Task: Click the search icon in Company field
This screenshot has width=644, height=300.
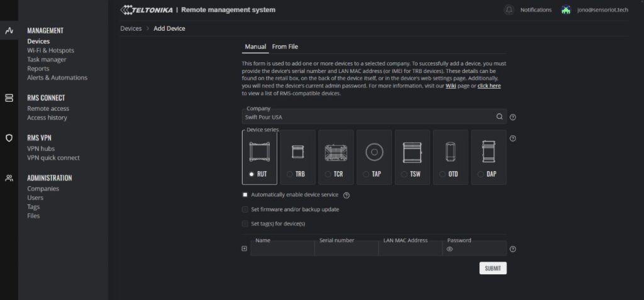Action: click(499, 117)
